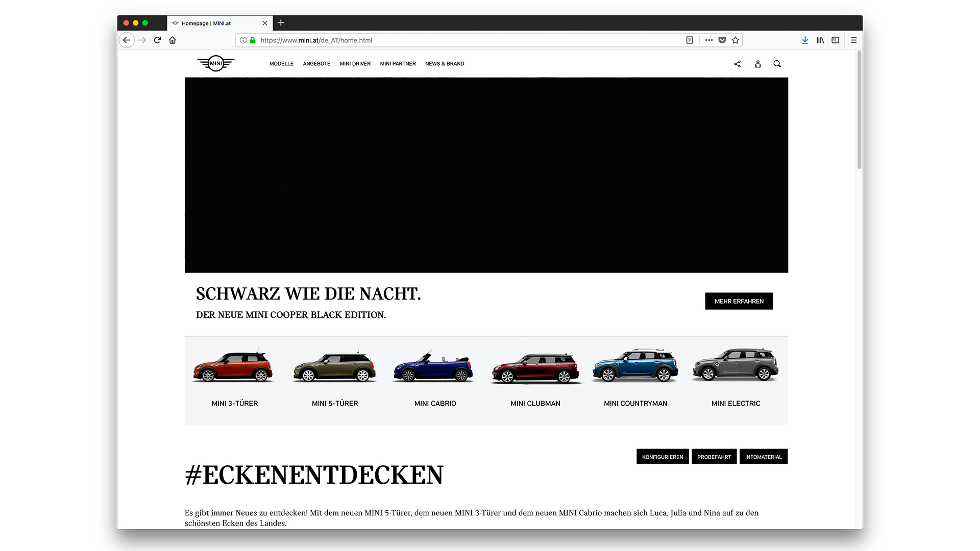Click the MINI COUNTRYMAN label
Screen dimensions: 980x551
click(x=635, y=404)
